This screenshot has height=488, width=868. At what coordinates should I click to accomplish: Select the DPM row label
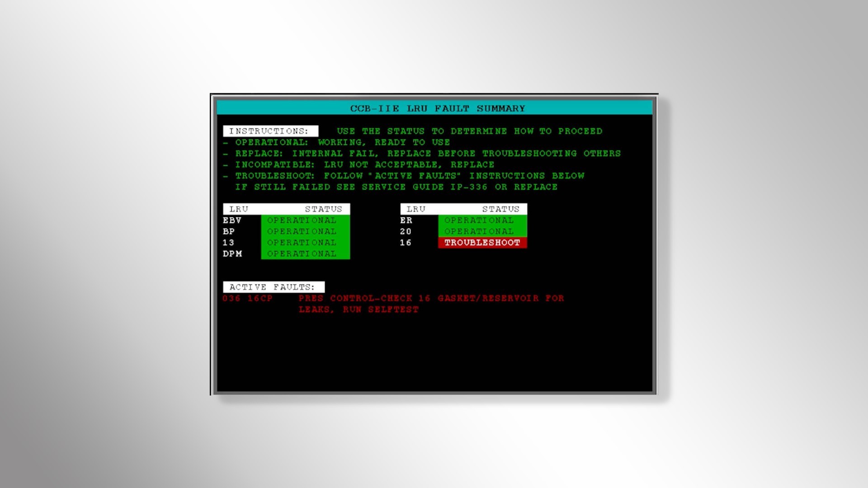point(232,254)
